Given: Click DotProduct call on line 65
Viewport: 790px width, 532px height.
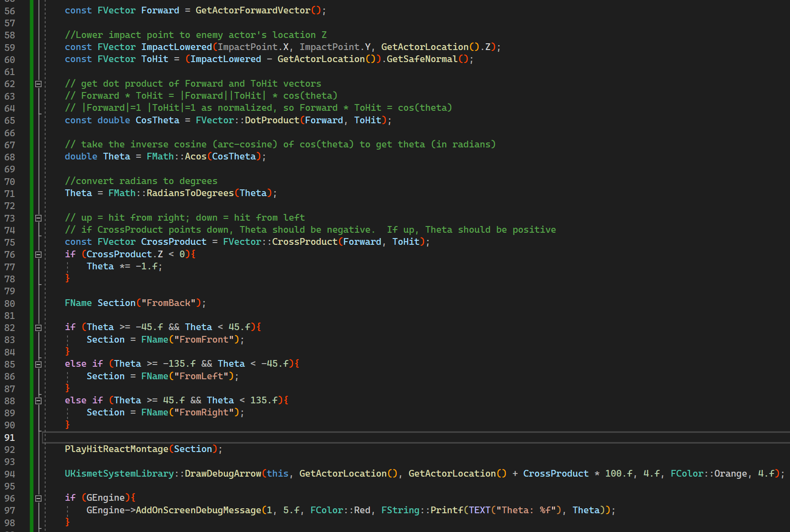Looking at the screenshot, I should coord(272,120).
